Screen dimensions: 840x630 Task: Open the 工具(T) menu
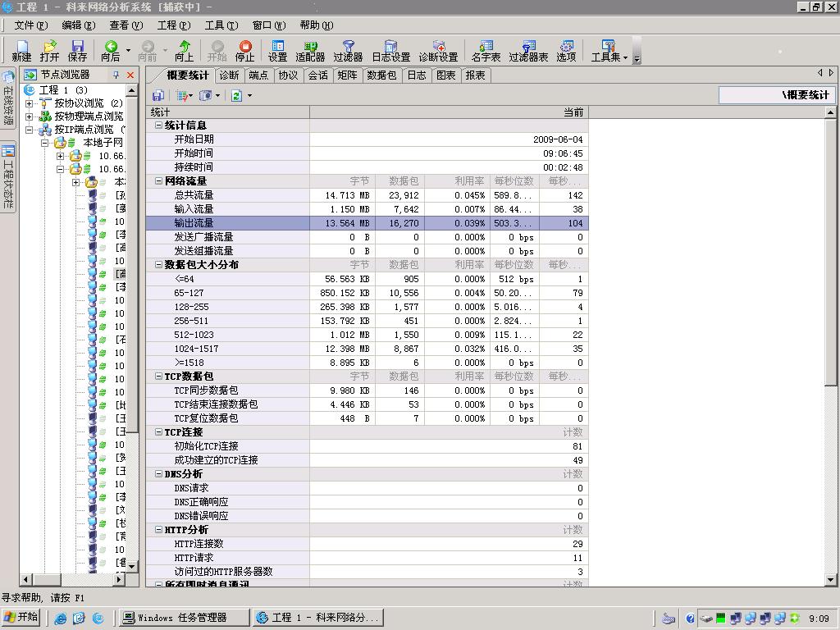coord(221,25)
